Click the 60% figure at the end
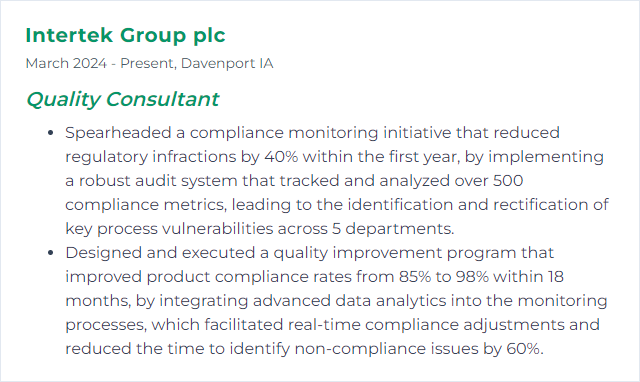 coord(525,349)
